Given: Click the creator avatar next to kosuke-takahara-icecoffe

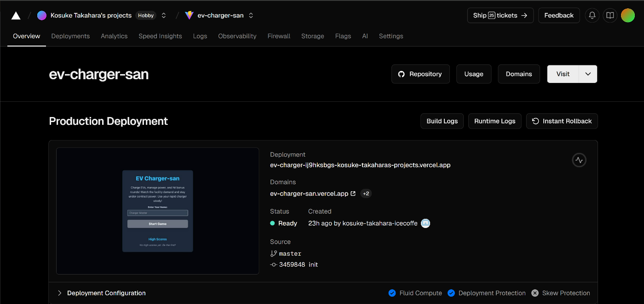Looking at the screenshot, I should point(425,223).
